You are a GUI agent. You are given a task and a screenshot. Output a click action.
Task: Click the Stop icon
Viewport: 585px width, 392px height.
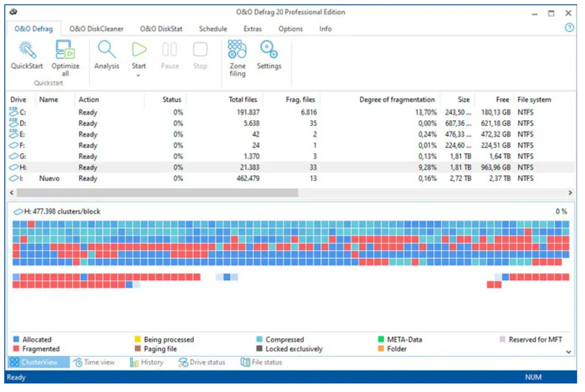pos(200,50)
